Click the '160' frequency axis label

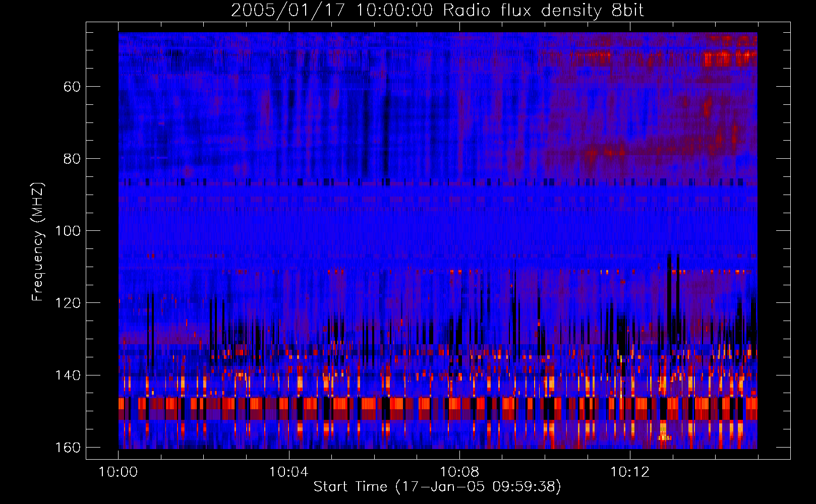coord(68,448)
